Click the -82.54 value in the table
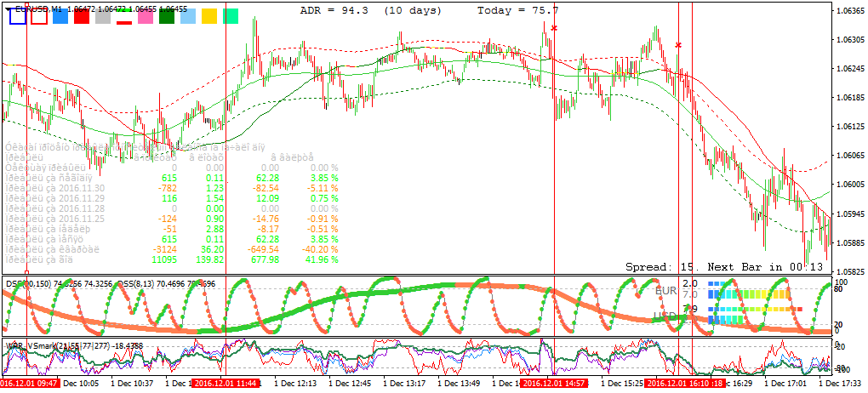This screenshot has width=868, height=393. (266, 188)
